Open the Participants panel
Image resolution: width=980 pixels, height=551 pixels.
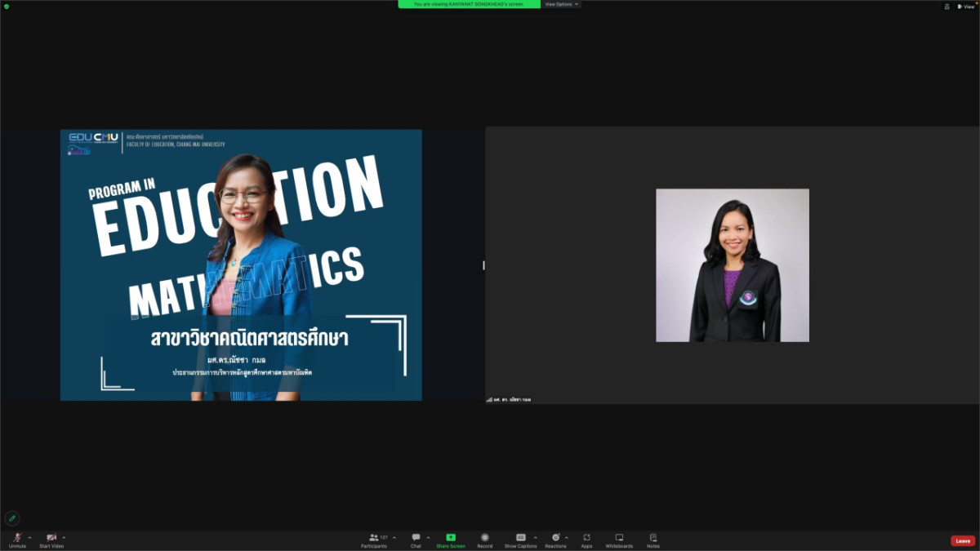coord(374,540)
